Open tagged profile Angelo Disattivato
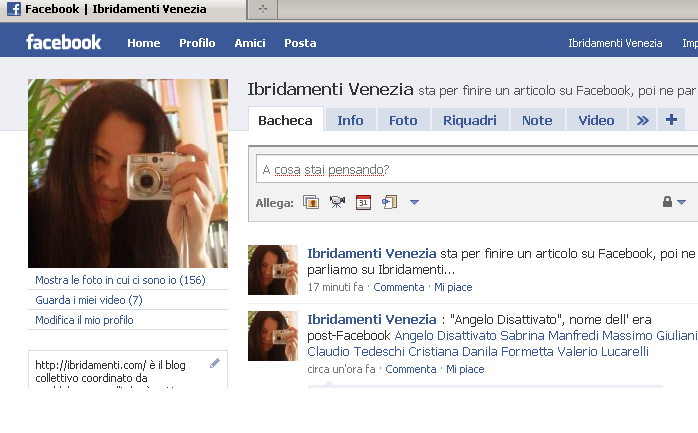The height and width of the screenshot is (433, 698). click(x=445, y=335)
